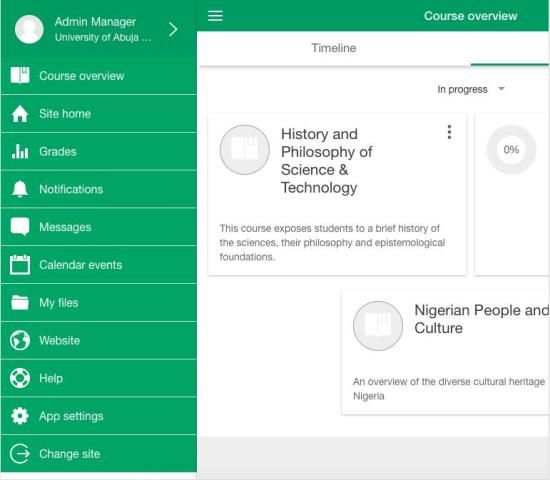Open Notifications via the bell icon

coord(20,189)
